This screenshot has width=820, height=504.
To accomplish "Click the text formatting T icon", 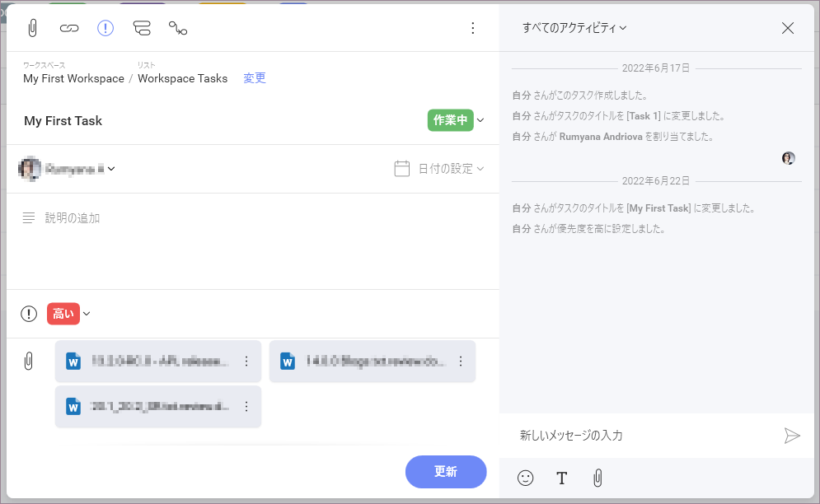I will click(x=562, y=478).
